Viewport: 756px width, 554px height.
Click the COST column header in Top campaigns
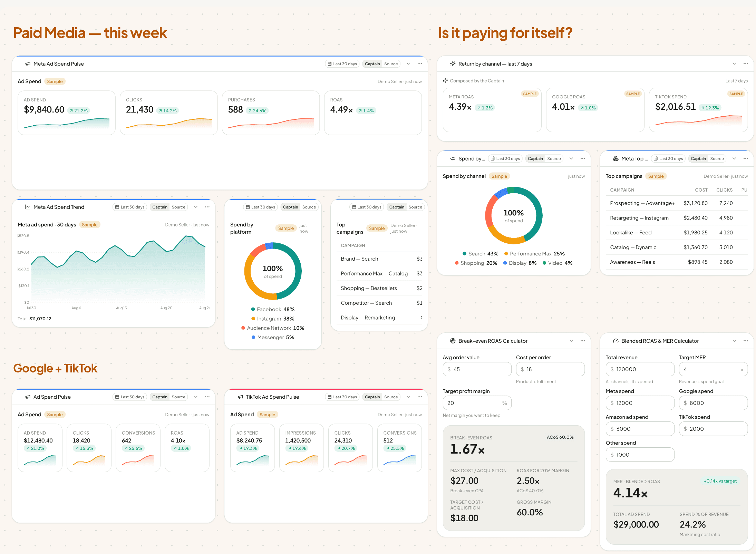[701, 190]
